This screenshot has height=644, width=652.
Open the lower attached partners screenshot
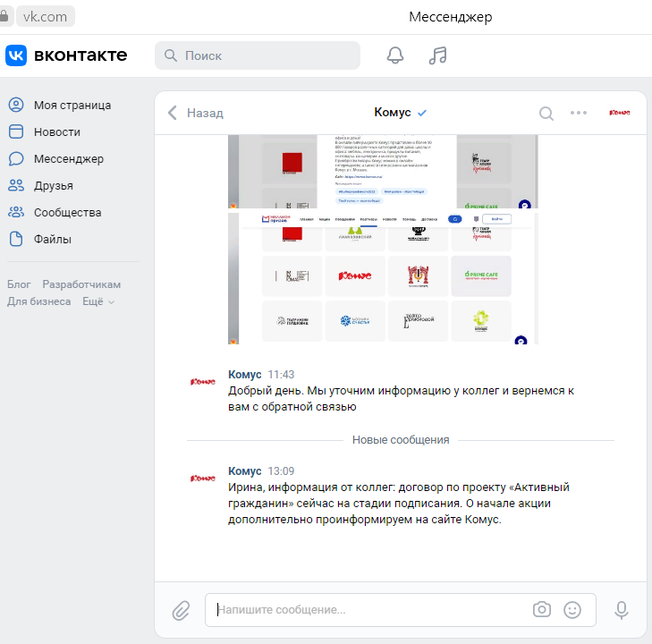point(383,278)
